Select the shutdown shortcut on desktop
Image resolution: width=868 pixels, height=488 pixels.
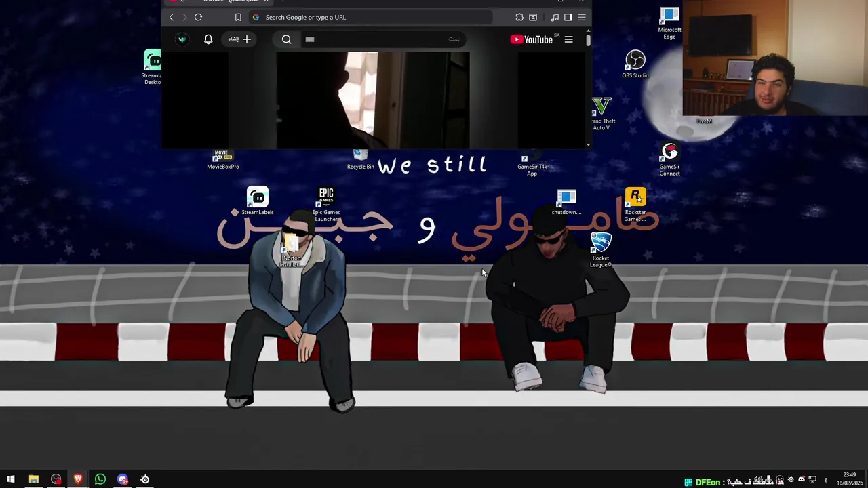(x=566, y=203)
